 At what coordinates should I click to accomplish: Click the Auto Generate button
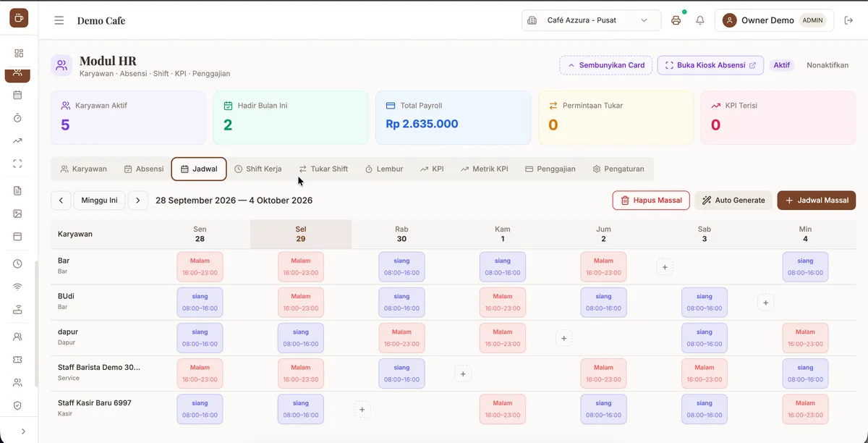[733, 201]
